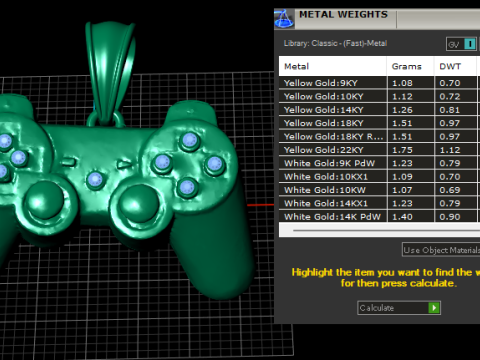Click the green arrow on Calculate

tap(434, 308)
